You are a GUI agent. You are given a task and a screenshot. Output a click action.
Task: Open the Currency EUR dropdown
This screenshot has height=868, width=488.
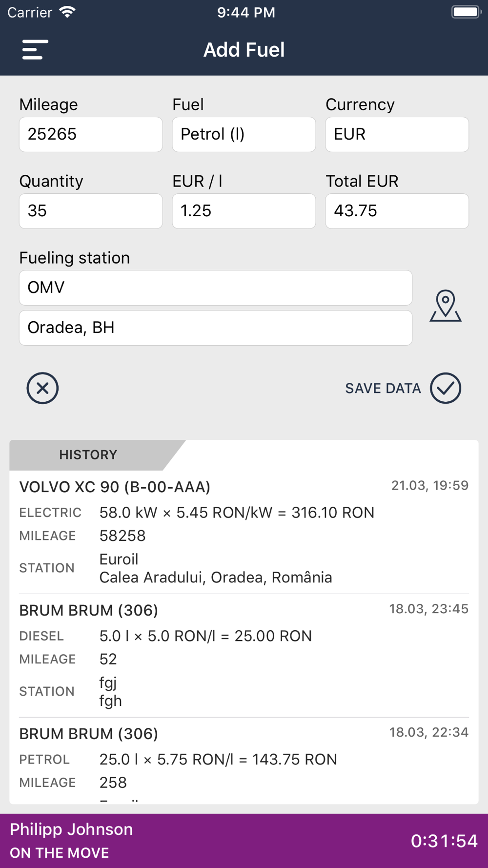coord(397,134)
